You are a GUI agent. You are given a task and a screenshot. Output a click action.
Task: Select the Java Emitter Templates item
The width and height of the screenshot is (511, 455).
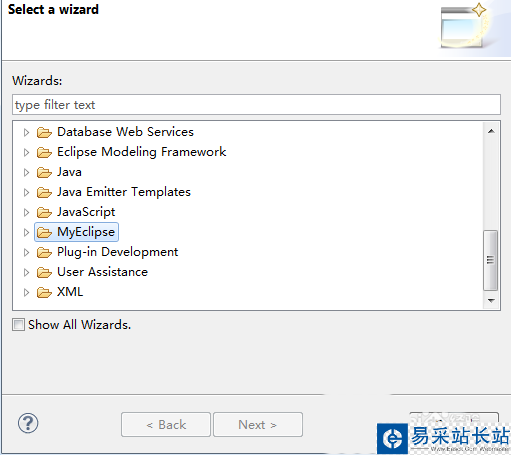[124, 192]
